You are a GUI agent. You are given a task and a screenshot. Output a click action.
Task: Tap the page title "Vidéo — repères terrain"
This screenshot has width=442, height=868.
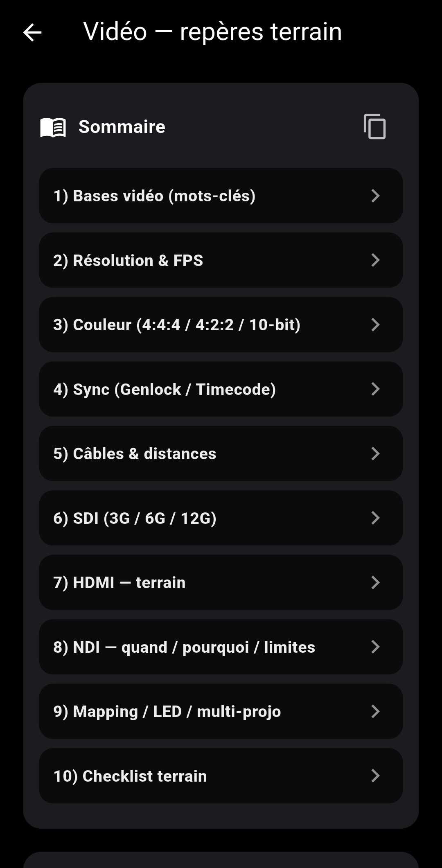point(212,32)
